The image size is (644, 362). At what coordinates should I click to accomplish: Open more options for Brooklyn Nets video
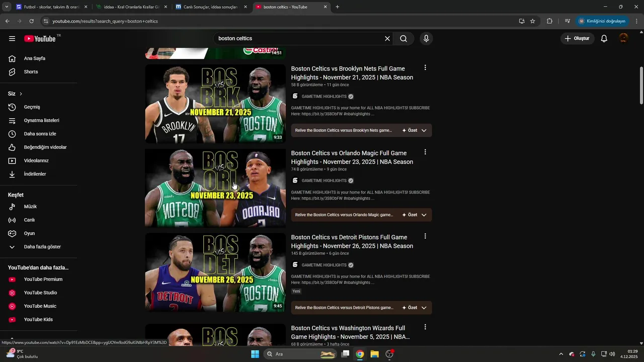tap(425, 68)
